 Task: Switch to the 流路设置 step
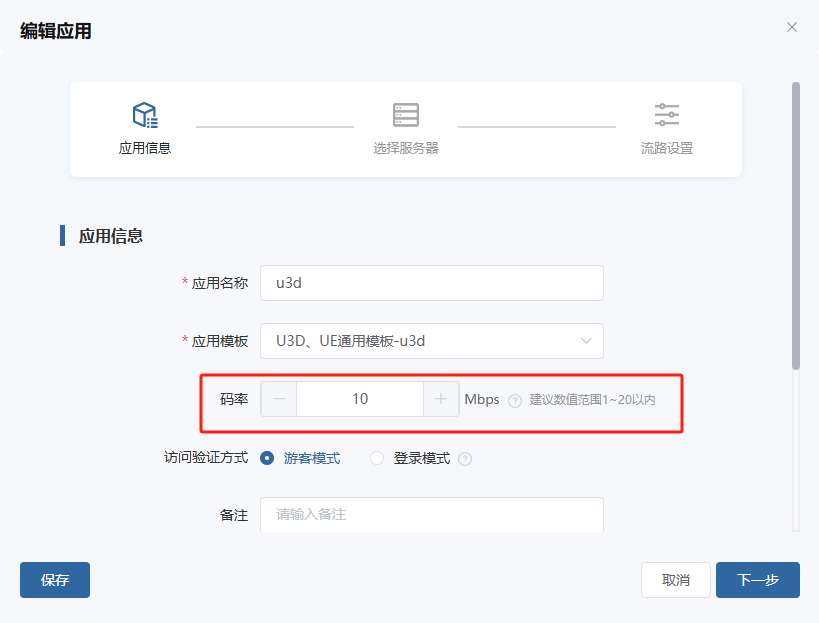pos(666,130)
